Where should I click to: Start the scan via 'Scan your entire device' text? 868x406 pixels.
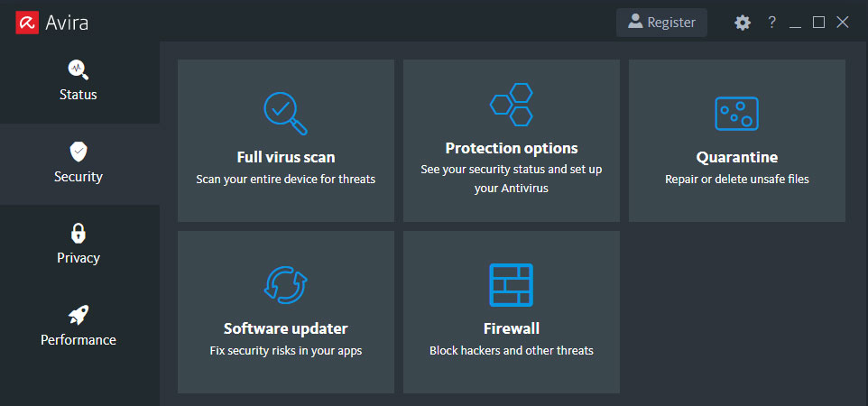[x=285, y=179]
